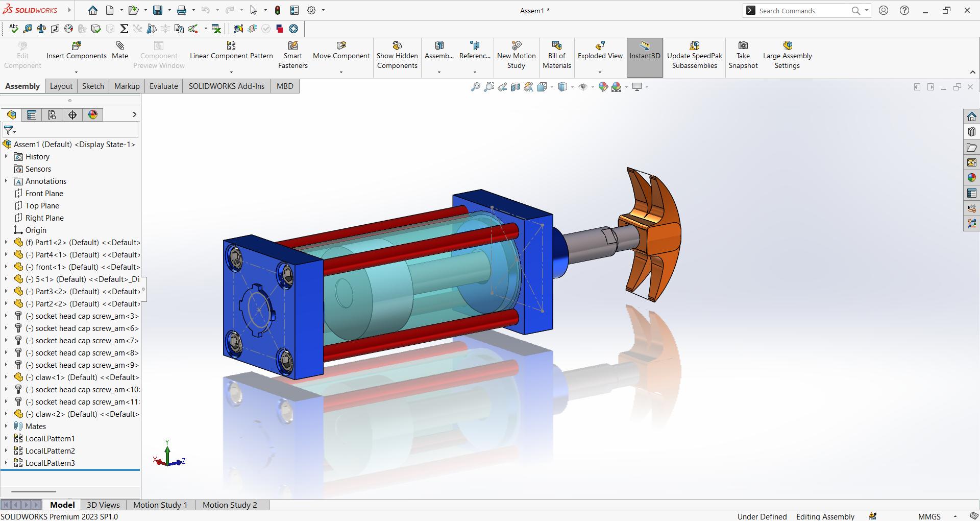
Task: Open the Options gear icon
Action: pos(311,10)
